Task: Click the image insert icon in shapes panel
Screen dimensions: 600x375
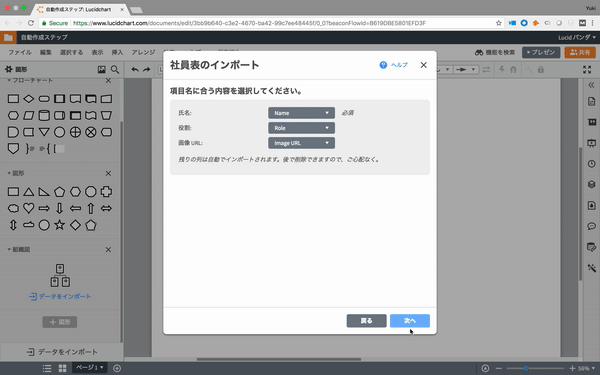Action: [101, 70]
